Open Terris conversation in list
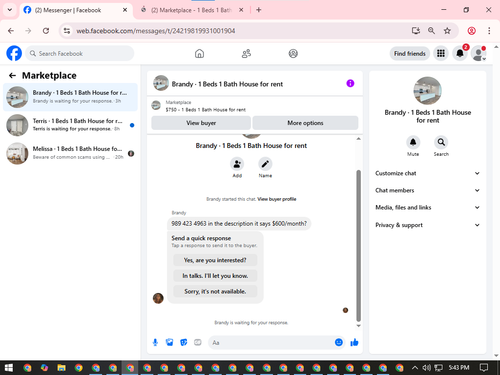500x375 pixels. [x=70, y=125]
